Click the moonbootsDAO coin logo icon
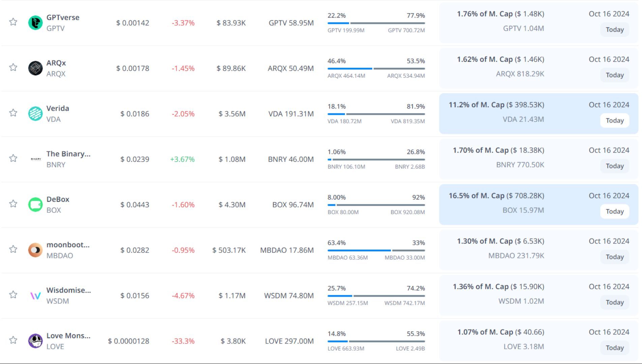 [35, 250]
